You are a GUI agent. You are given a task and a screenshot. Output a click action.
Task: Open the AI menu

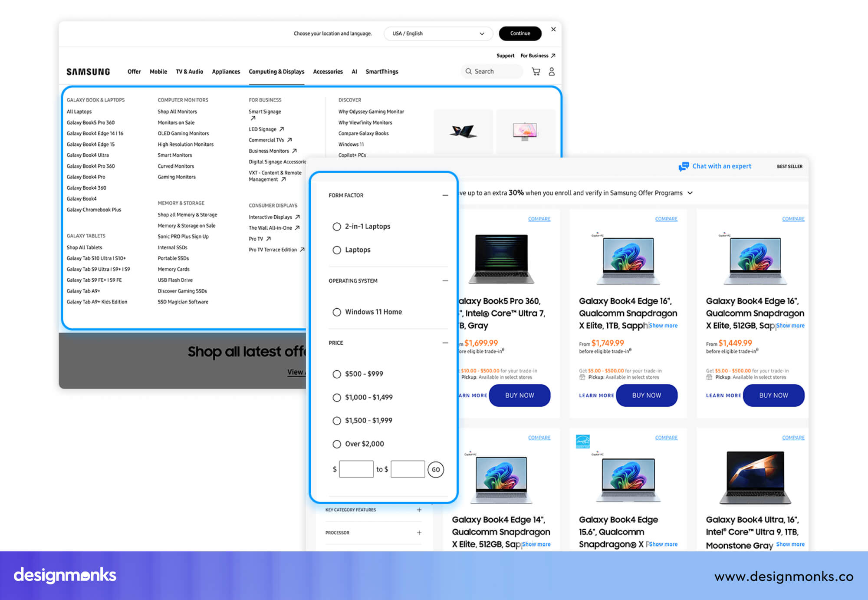coord(354,72)
